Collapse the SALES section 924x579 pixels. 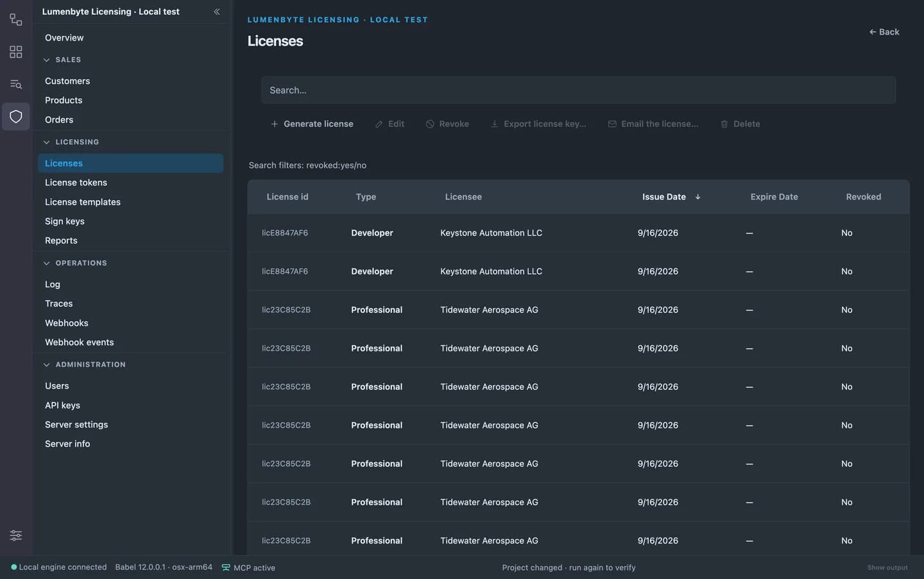(62, 60)
